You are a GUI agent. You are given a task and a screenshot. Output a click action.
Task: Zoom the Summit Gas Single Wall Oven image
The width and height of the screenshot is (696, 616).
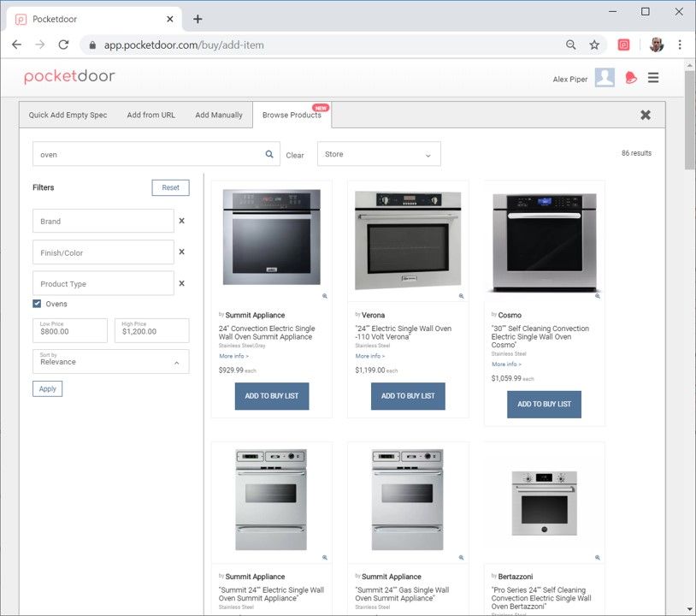pos(461,557)
